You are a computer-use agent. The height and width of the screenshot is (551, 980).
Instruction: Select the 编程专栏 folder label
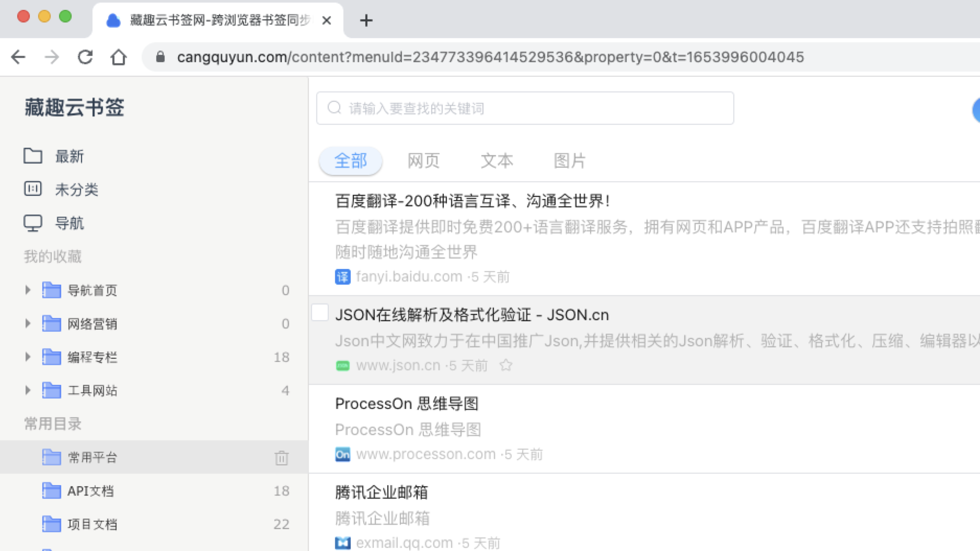pos(93,357)
